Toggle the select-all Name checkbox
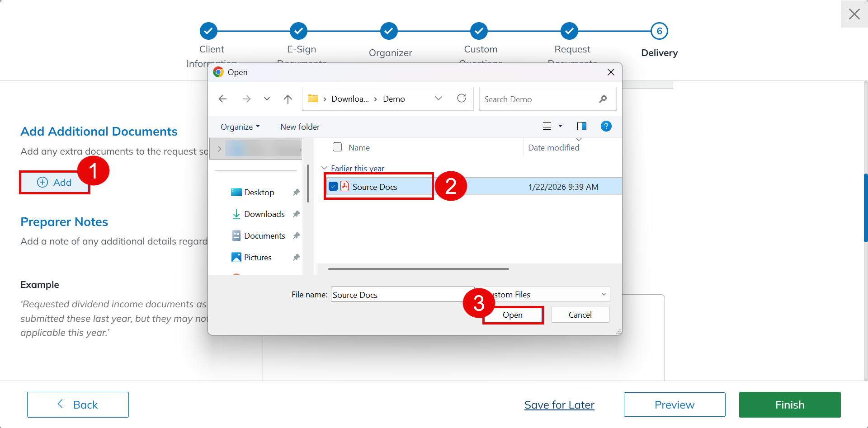Screen dimensions: 868x428 tap(337, 147)
